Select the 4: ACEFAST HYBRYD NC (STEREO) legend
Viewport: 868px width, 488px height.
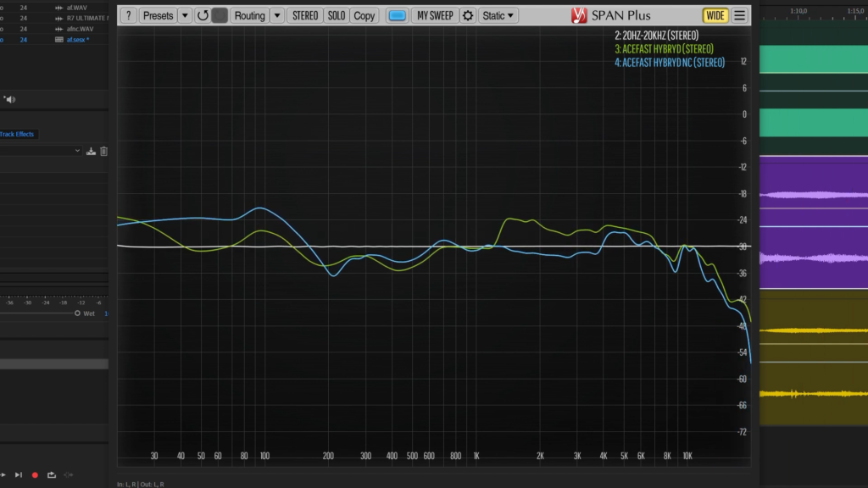(670, 63)
